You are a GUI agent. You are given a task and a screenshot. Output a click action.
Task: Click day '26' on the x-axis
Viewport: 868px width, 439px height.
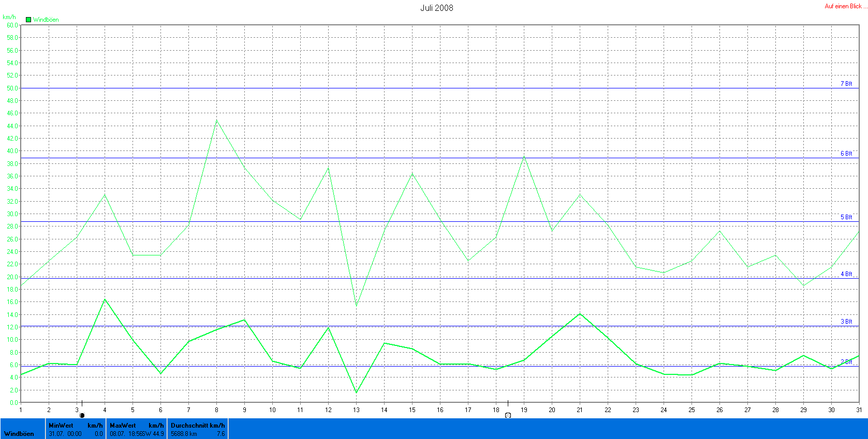pos(719,410)
